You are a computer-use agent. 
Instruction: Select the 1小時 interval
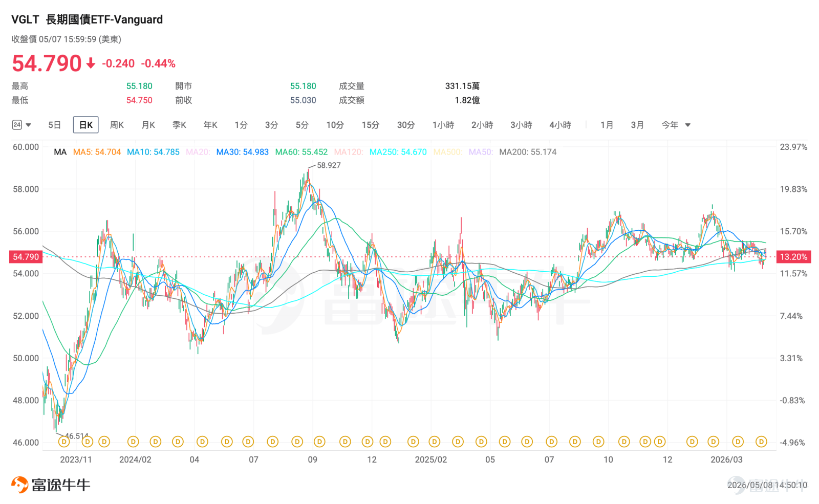pyautogui.click(x=443, y=125)
